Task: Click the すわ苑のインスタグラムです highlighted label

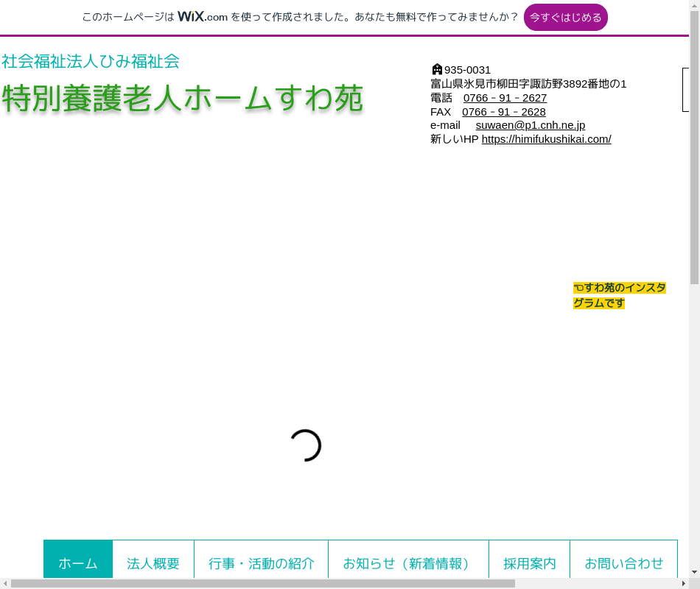Action: tap(619, 295)
